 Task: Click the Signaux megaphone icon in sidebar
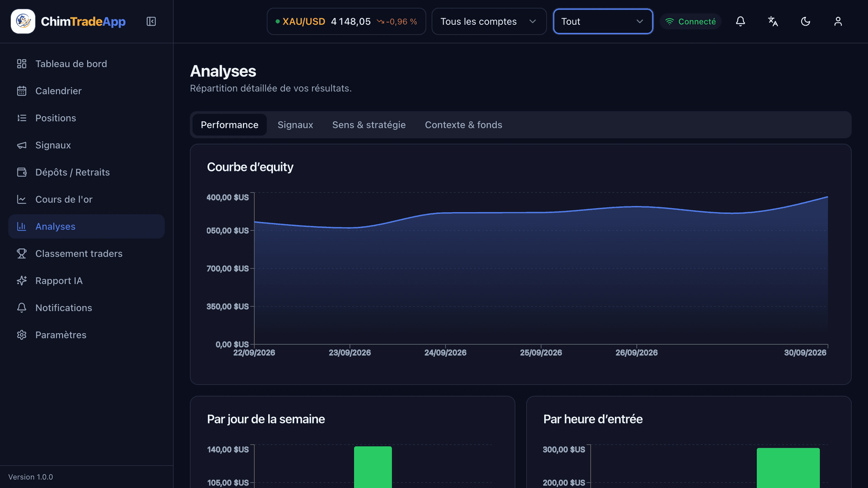pos(22,145)
